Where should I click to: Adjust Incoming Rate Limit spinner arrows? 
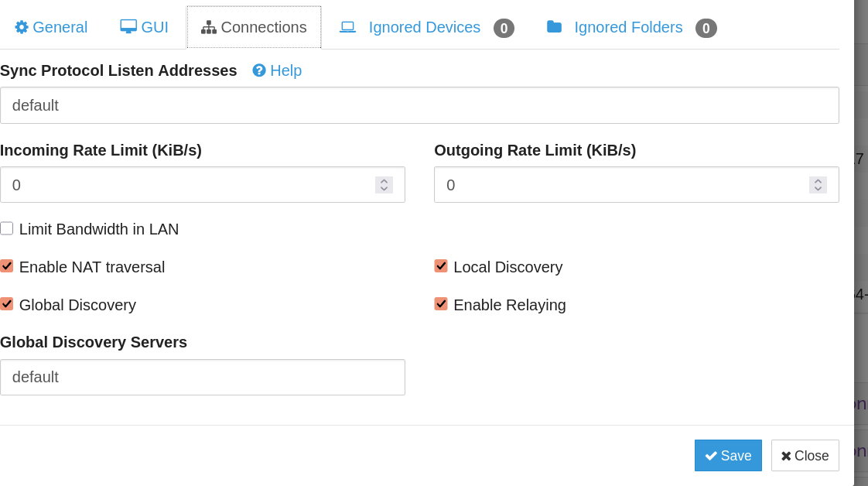click(x=384, y=185)
